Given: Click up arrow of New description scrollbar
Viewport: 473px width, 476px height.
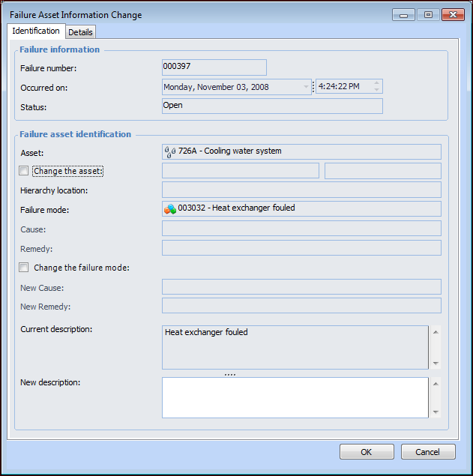Looking at the screenshot, I should point(436,384).
